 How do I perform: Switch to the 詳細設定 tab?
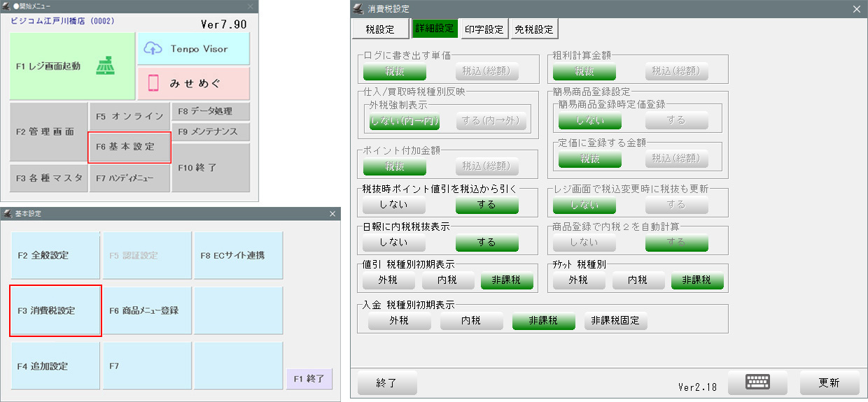[x=435, y=29]
